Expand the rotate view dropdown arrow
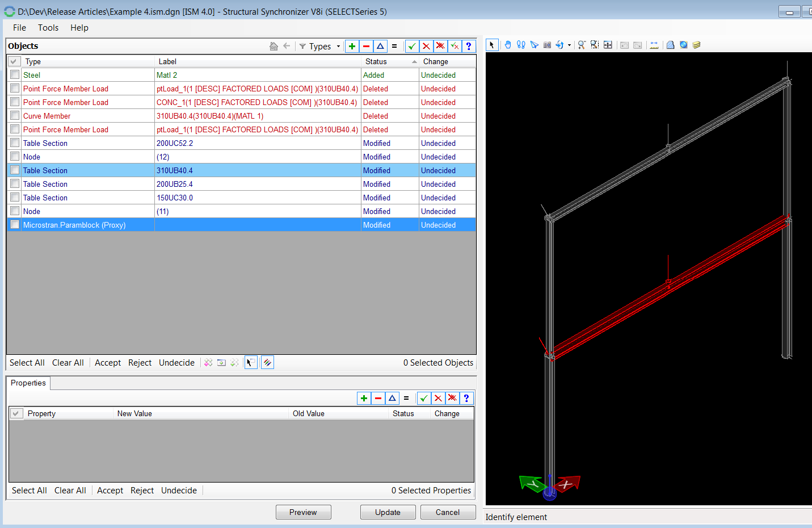 (569, 45)
